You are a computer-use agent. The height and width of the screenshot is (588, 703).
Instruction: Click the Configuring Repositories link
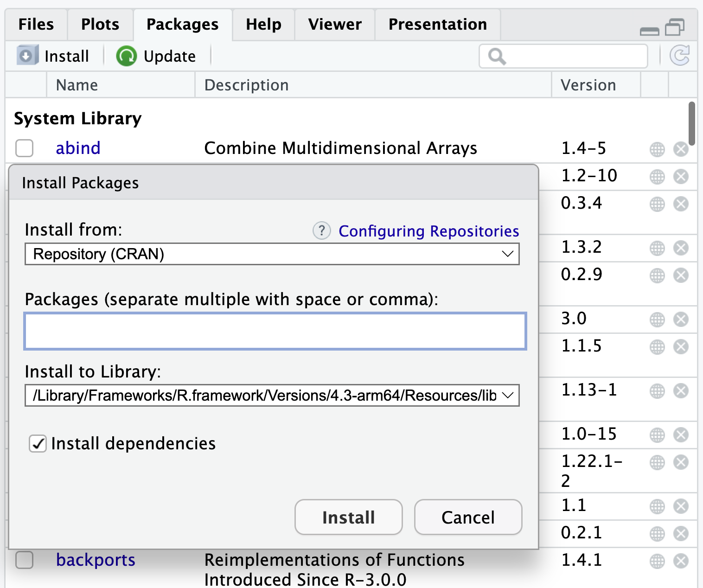click(429, 231)
